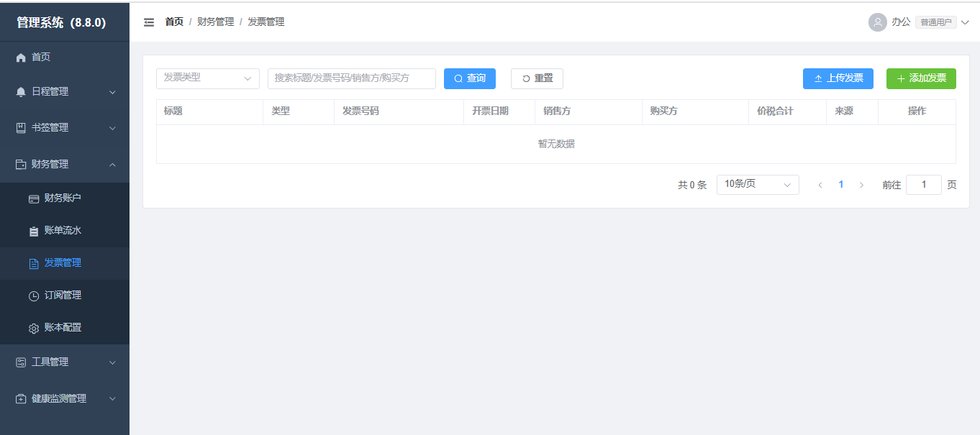
Task: Click the document icon beside 发票管理
Action: (x=34, y=264)
